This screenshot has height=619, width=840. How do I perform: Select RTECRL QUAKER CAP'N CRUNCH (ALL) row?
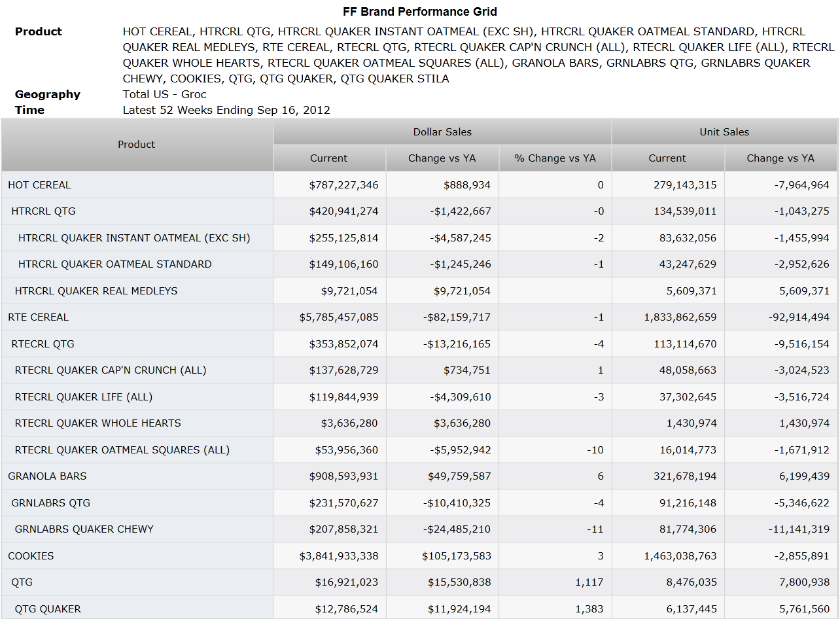click(x=137, y=370)
